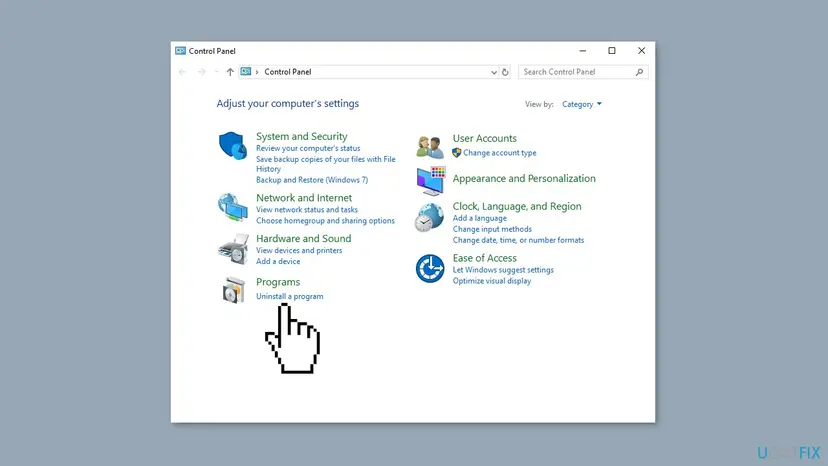
Task: Click the forward navigation arrow
Action: point(201,72)
